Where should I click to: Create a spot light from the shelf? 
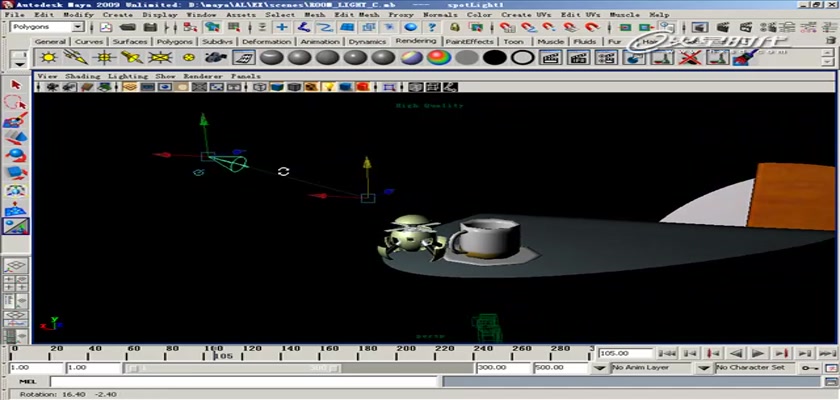132,58
